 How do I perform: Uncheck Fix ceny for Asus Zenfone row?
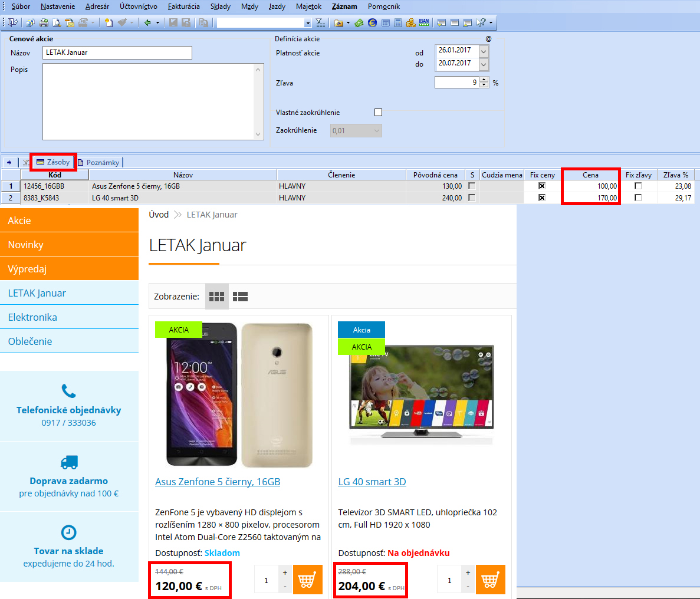click(x=542, y=186)
